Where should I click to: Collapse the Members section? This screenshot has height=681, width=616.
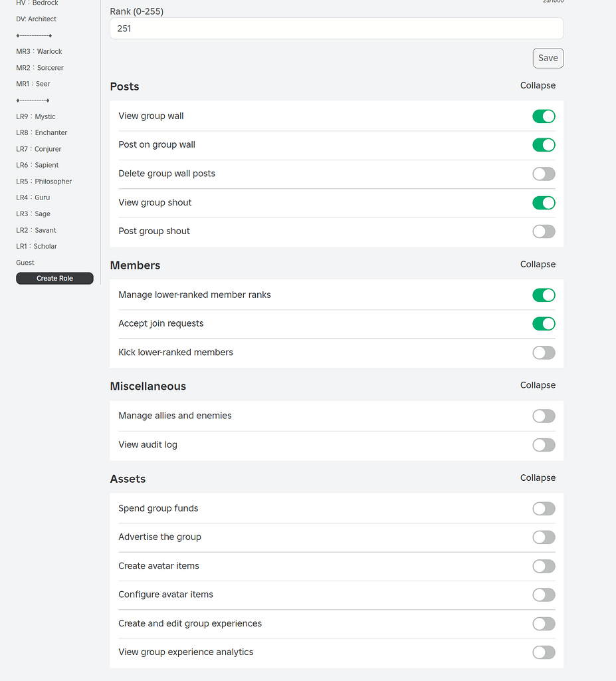pos(538,264)
